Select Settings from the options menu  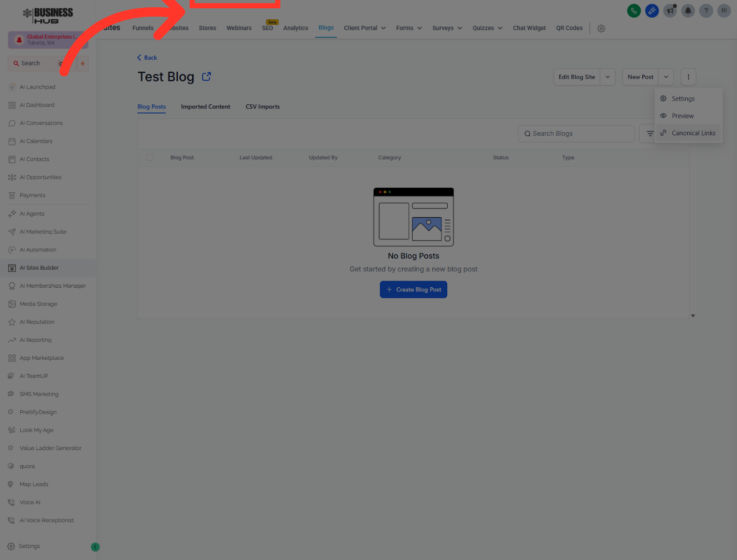(x=689, y=99)
